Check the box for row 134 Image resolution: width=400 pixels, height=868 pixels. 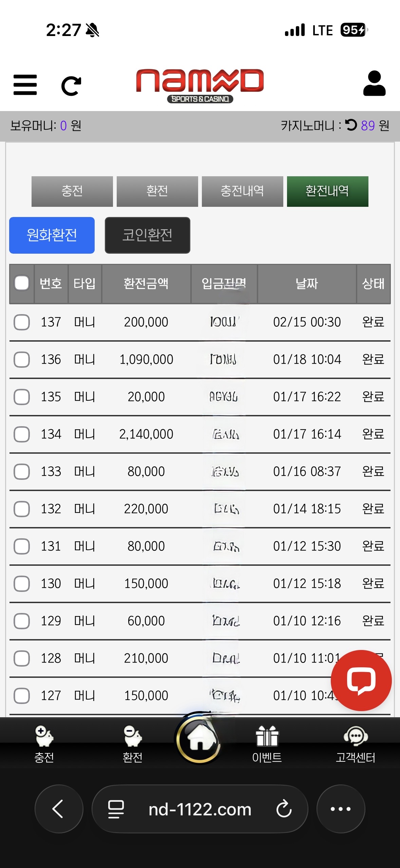pos(22,434)
